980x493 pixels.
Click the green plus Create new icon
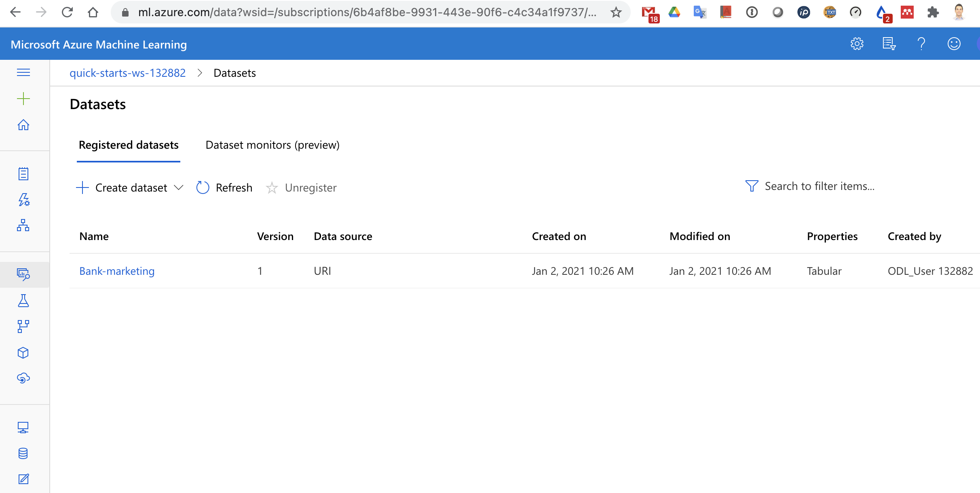click(x=23, y=99)
